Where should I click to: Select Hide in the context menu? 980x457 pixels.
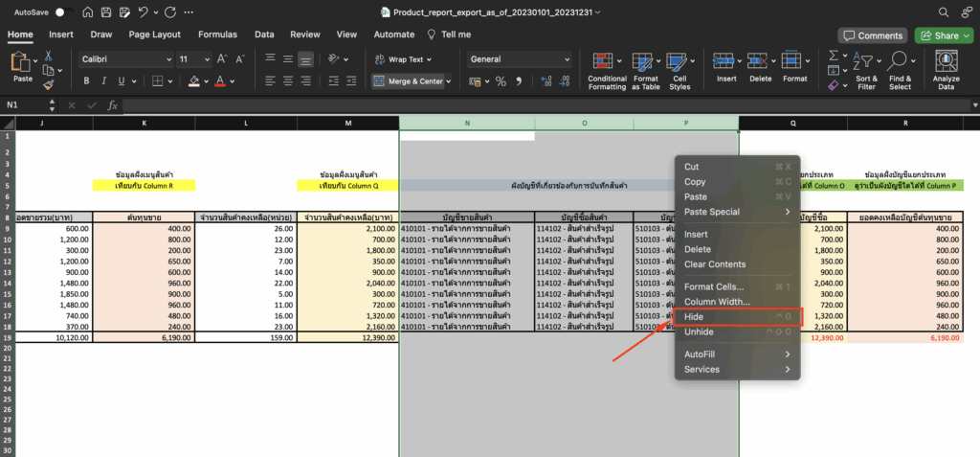(696, 316)
